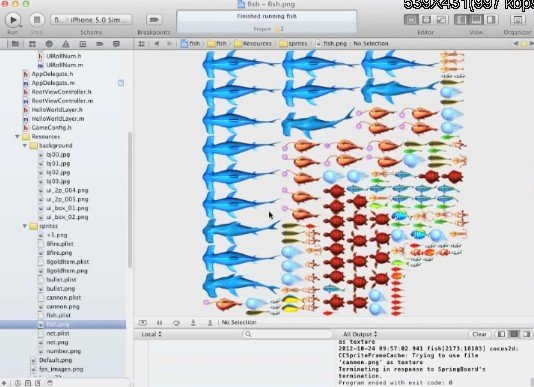Select the Standard editor icon
534x387 pixels.
[411, 20]
